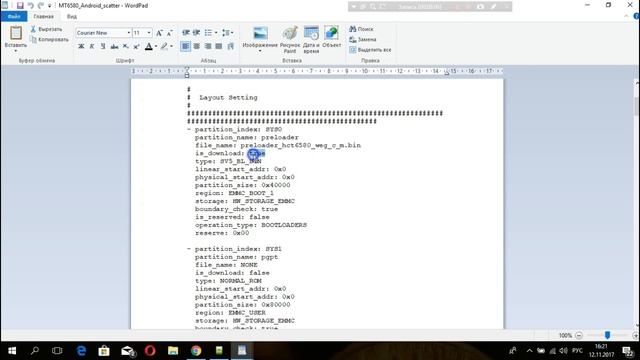Screen dimensions: 640x360
Task: Switch to the Главная ribbon tab
Action: pos(44,17)
